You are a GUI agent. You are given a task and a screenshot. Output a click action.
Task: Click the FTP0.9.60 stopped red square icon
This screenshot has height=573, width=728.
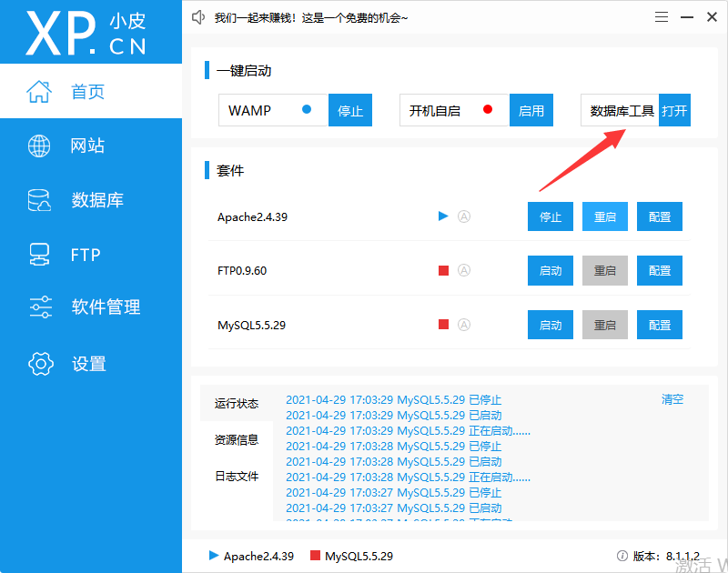pyautogui.click(x=443, y=270)
